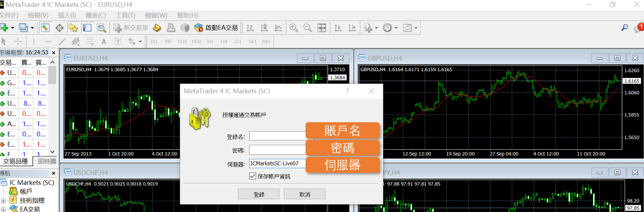This screenshot has height=212, width=644.
Task: Click the gold MetaEditor book icon
Action: click(x=157, y=28)
